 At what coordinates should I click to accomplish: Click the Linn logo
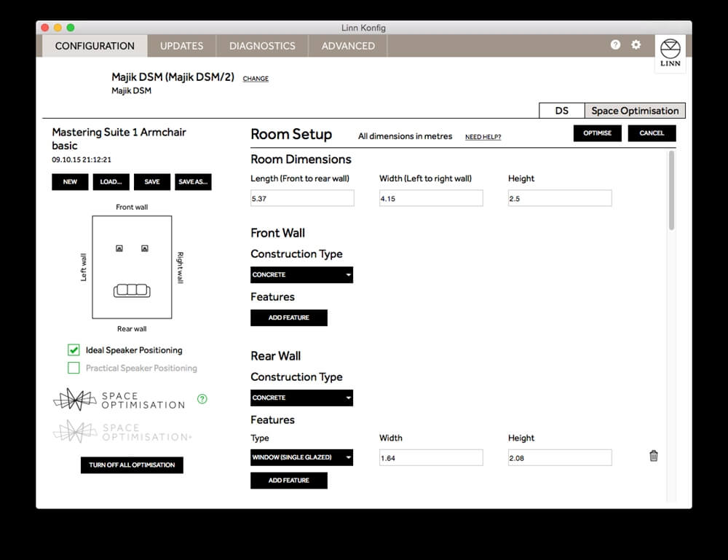point(670,53)
